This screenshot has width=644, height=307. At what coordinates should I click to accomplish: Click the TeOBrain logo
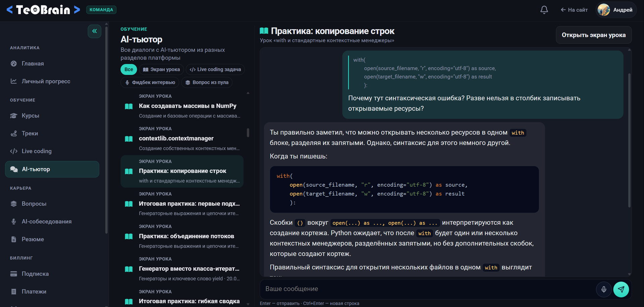click(43, 10)
